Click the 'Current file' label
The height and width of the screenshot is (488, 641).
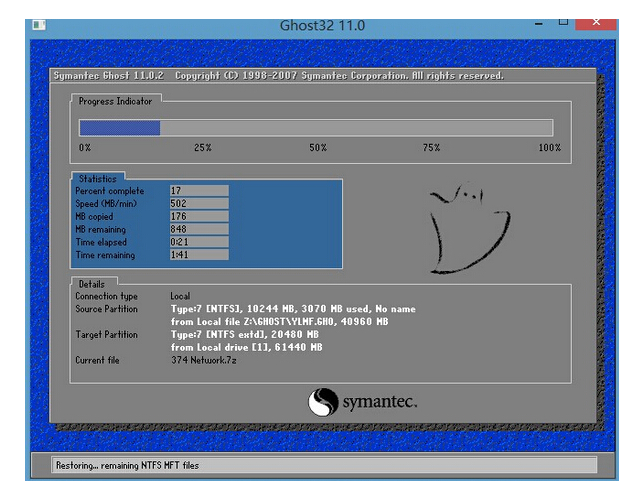point(97,360)
